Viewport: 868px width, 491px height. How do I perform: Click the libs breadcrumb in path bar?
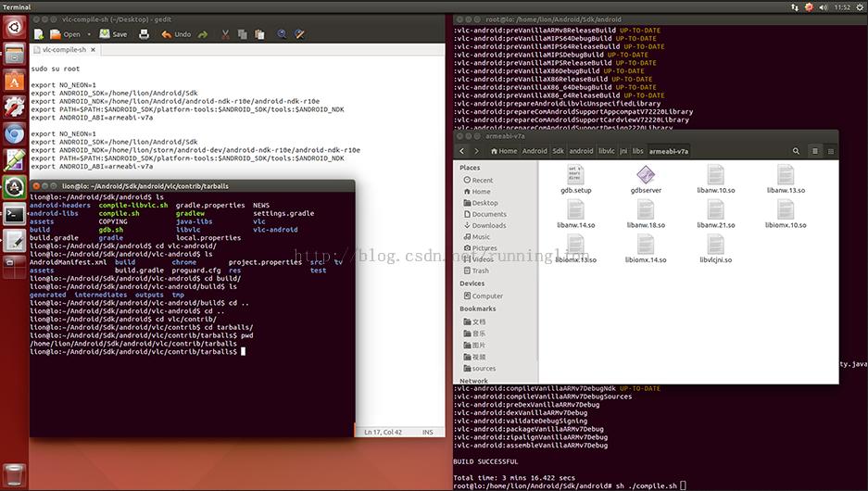[637, 151]
